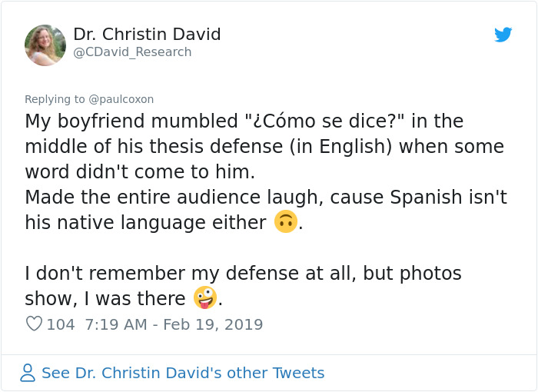This screenshot has height=392, width=538.
Task: Click the Dr. Christin David display name
Action: (x=147, y=35)
